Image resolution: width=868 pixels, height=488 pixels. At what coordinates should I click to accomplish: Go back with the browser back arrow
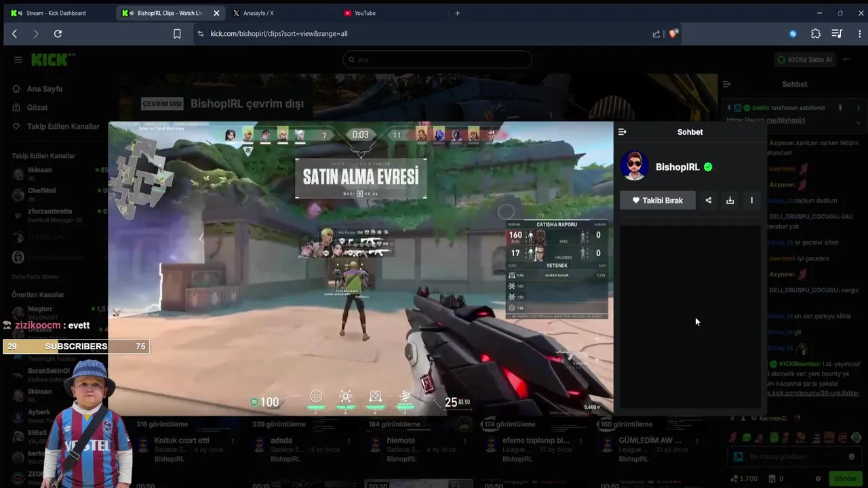click(14, 33)
